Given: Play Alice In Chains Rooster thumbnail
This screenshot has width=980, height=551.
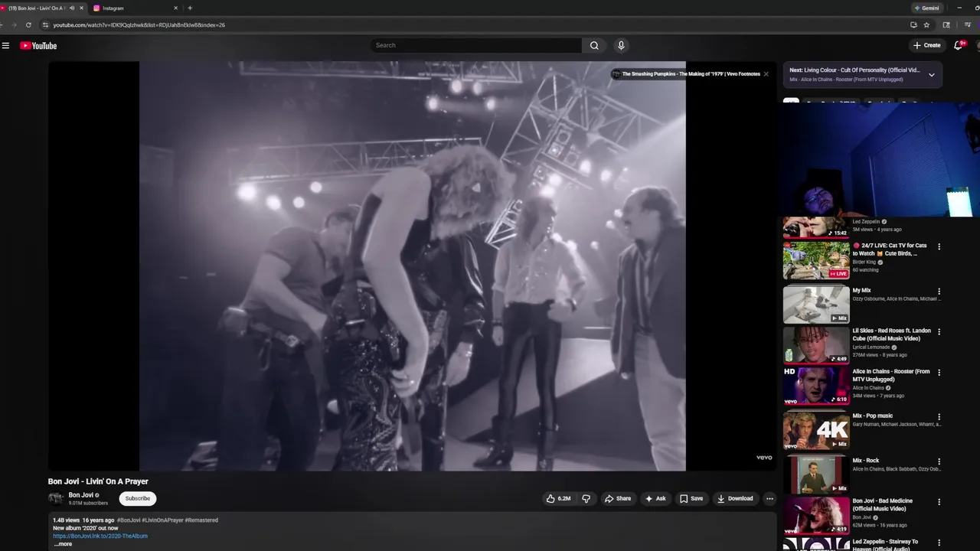Looking at the screenshot, I should click(x=816, y=386).
